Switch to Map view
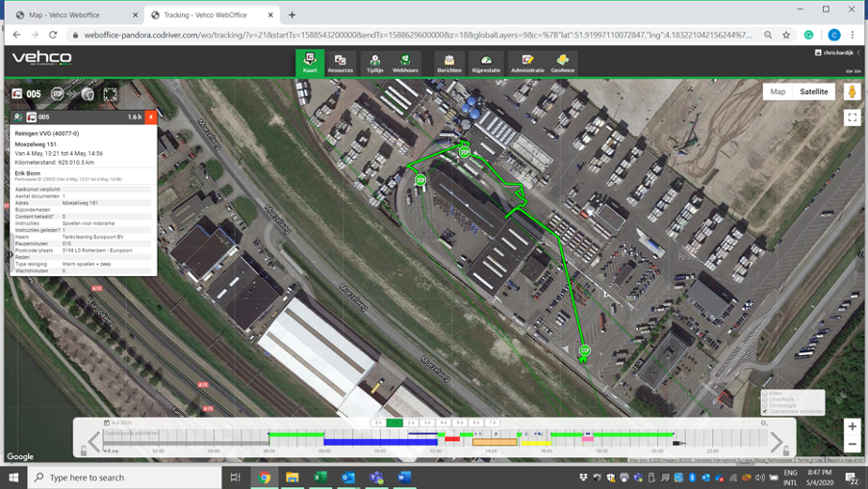 coord(778,92)
